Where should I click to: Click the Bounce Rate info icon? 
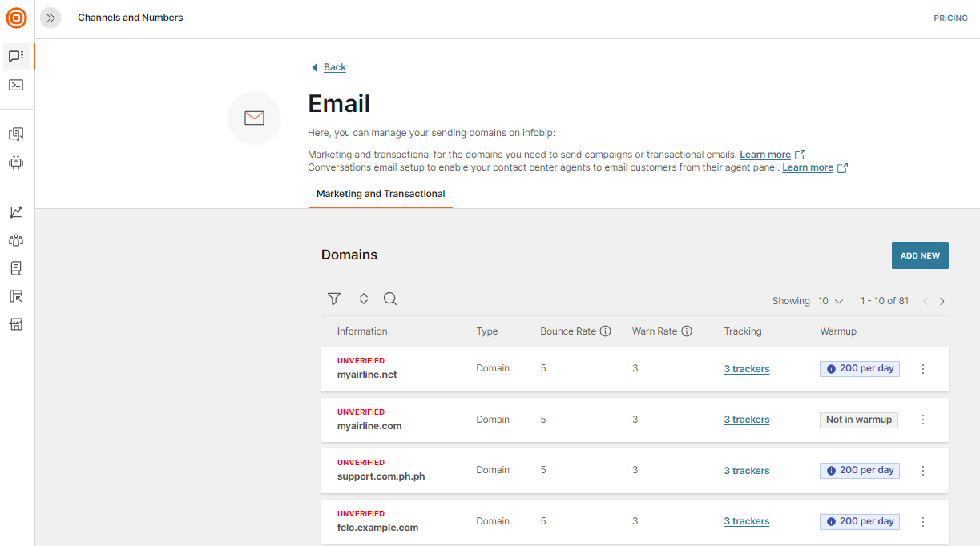tap(606, 331)
